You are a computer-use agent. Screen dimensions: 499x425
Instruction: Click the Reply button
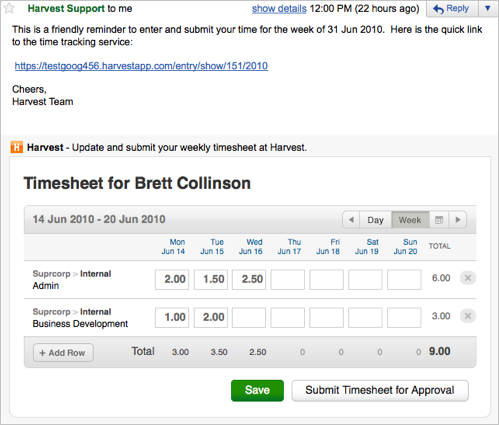pyautogui.click(x=452, y=8)
